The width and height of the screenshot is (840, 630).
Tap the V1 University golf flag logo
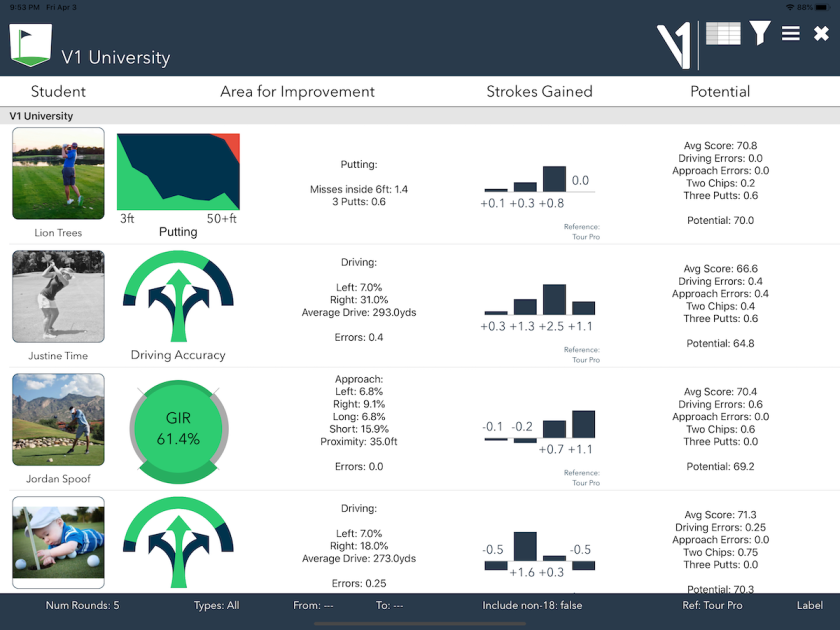click(31, 44)
